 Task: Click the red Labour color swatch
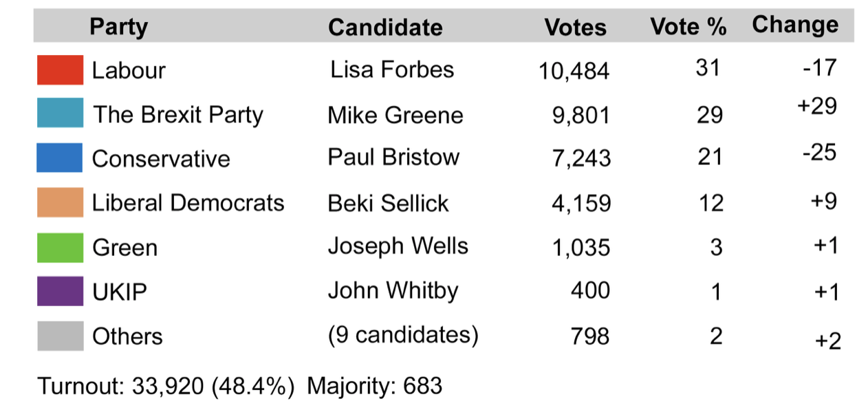(60, 69)
